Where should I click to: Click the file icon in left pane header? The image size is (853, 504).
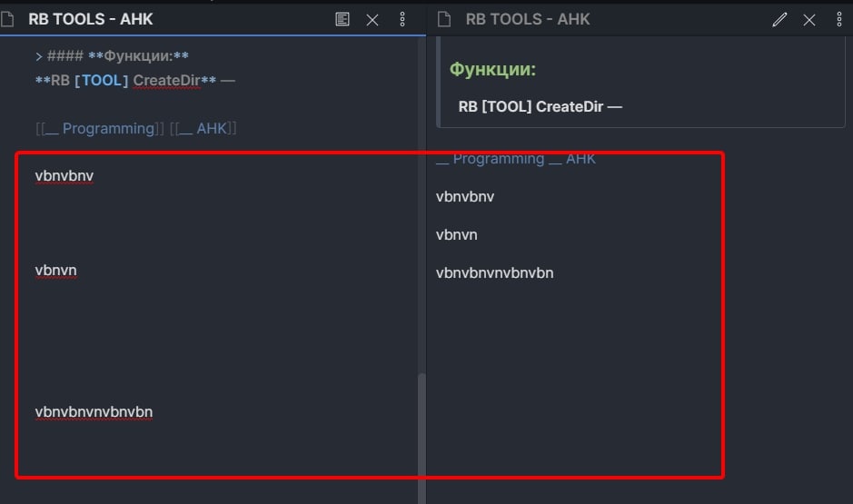pyautogui.click(x=8, y=19)
